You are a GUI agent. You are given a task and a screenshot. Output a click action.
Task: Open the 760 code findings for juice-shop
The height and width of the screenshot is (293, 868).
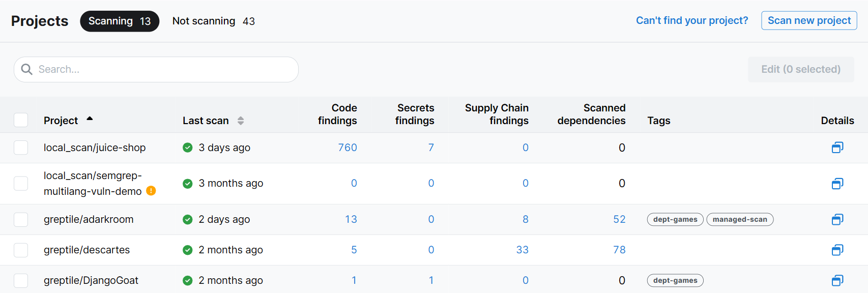(x=348, y=148)
